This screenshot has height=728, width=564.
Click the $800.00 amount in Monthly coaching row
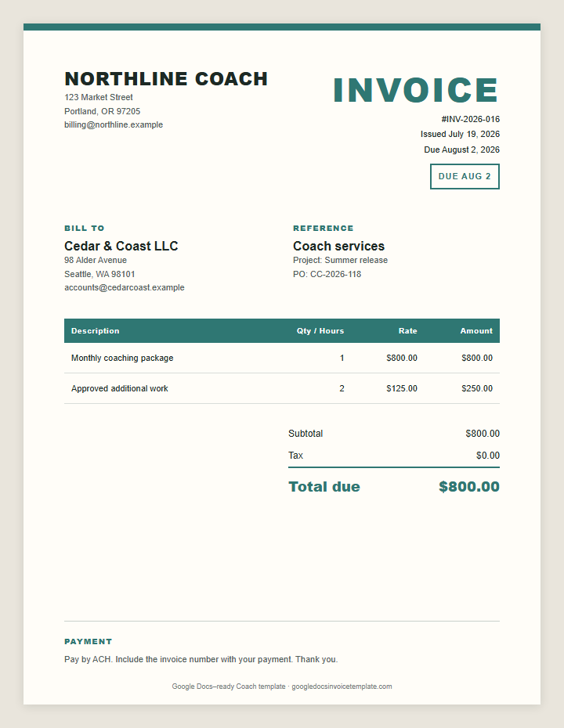point(477,358)
